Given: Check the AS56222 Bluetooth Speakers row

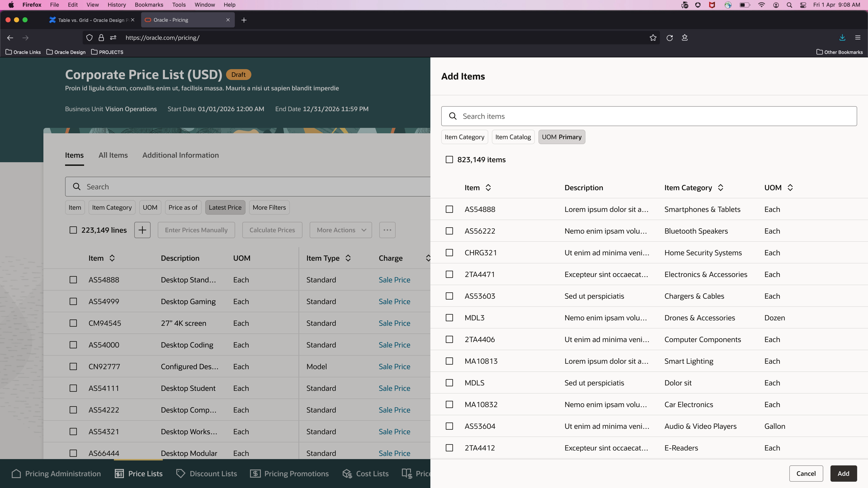Looking at the screenshot, I should point(449,231).
